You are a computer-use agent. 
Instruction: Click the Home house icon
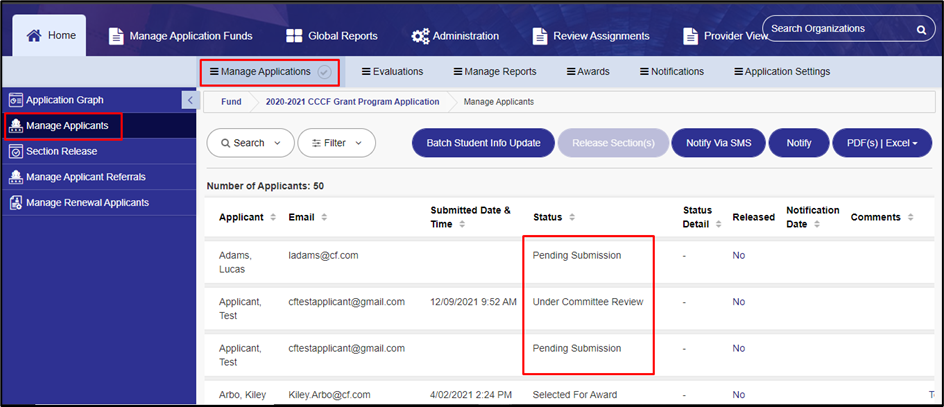[34, 36]
